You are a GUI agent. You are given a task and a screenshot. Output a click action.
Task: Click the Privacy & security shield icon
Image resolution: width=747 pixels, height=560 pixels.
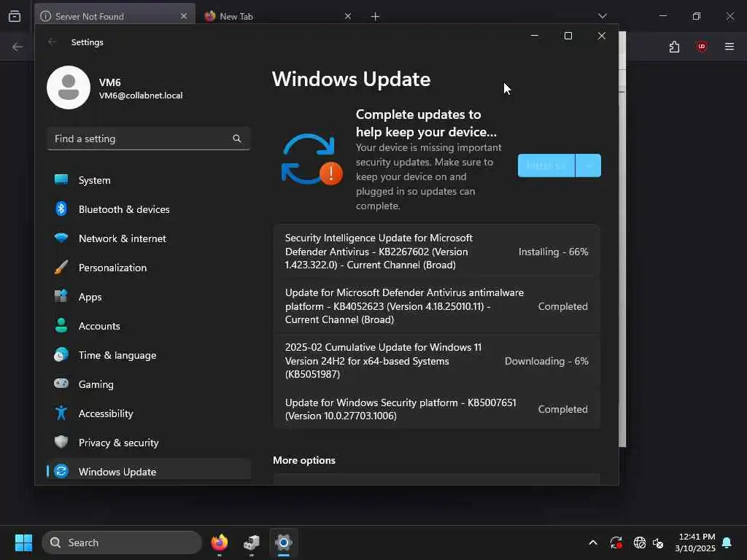pyautogui.click(x=61, y=442)
